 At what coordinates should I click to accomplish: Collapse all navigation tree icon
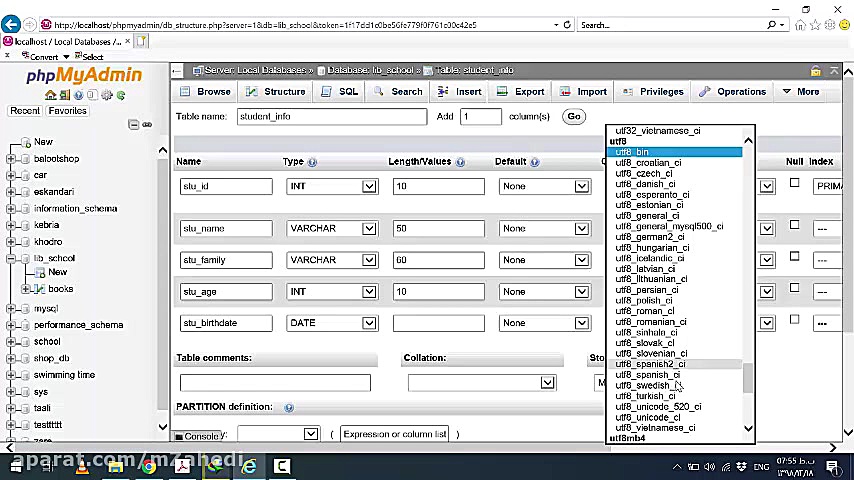(134, 125)
